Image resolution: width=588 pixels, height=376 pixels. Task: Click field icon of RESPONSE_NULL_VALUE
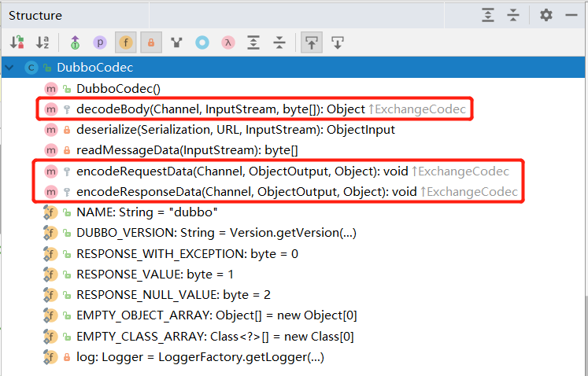(x=50, y=295)
